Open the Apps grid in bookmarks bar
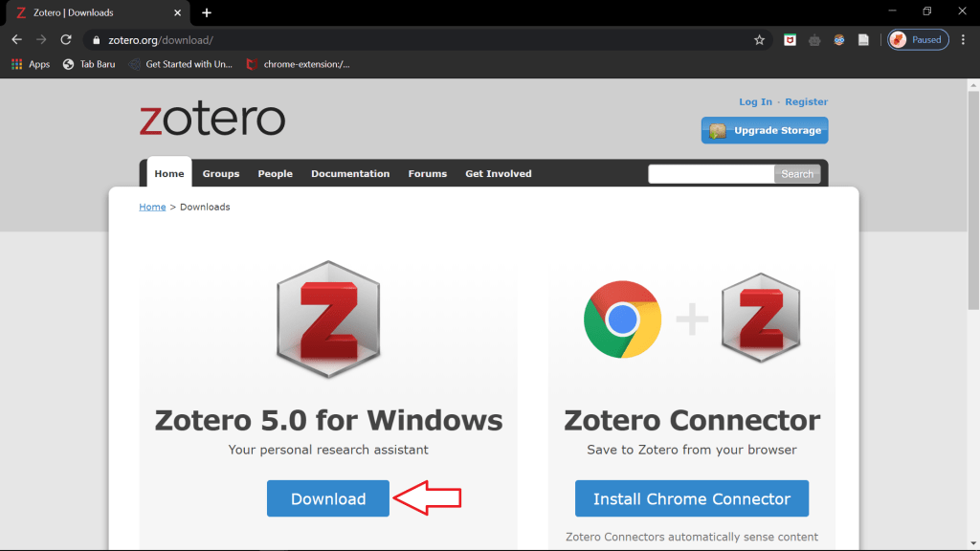This screenshot has width=980, height=551. pyautogui.click(x=30, y=64)
